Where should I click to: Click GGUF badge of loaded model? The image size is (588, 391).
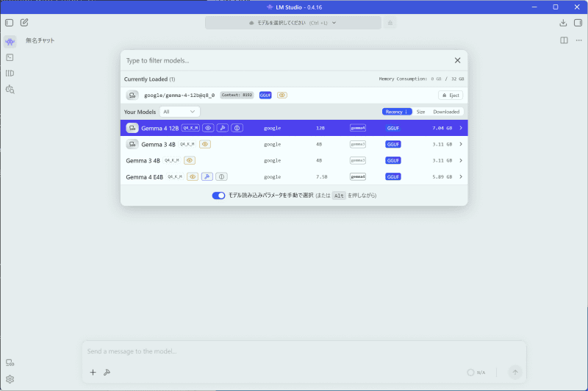click(265, 96)
